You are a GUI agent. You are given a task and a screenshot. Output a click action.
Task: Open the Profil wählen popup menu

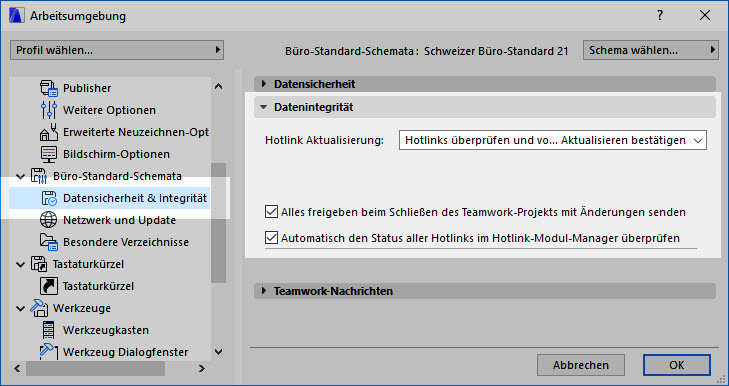point(117,50)
